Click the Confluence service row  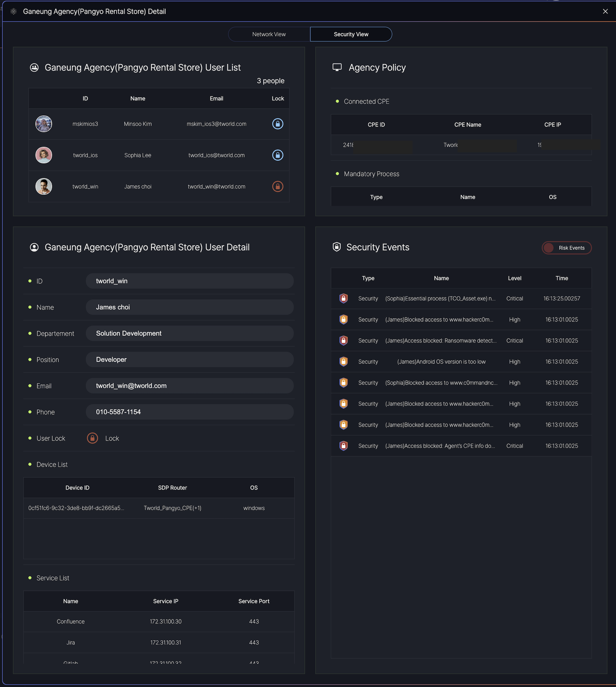158,621
